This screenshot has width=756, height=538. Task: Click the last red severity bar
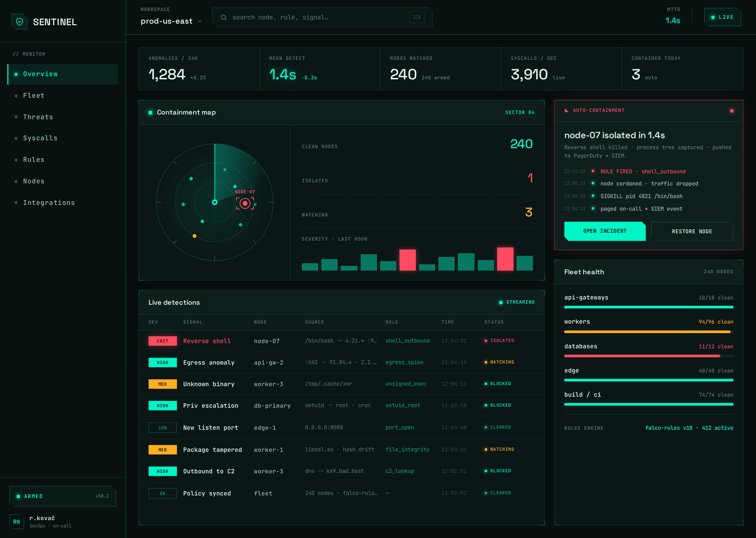click(x=505, y=259)
